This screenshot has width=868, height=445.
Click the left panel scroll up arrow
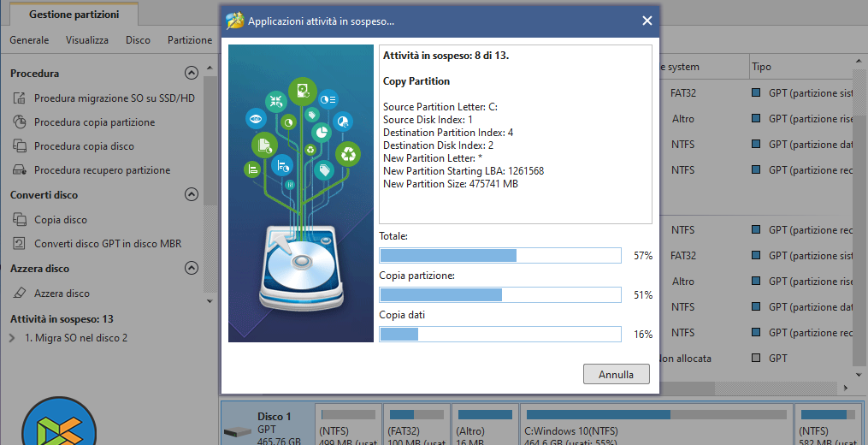(x=210, y=68)
